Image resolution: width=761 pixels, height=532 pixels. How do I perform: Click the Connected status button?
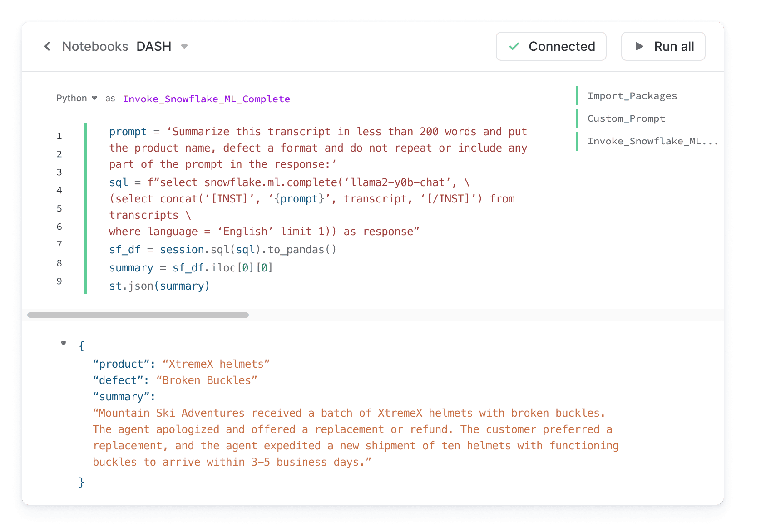[x=551, y=46]
